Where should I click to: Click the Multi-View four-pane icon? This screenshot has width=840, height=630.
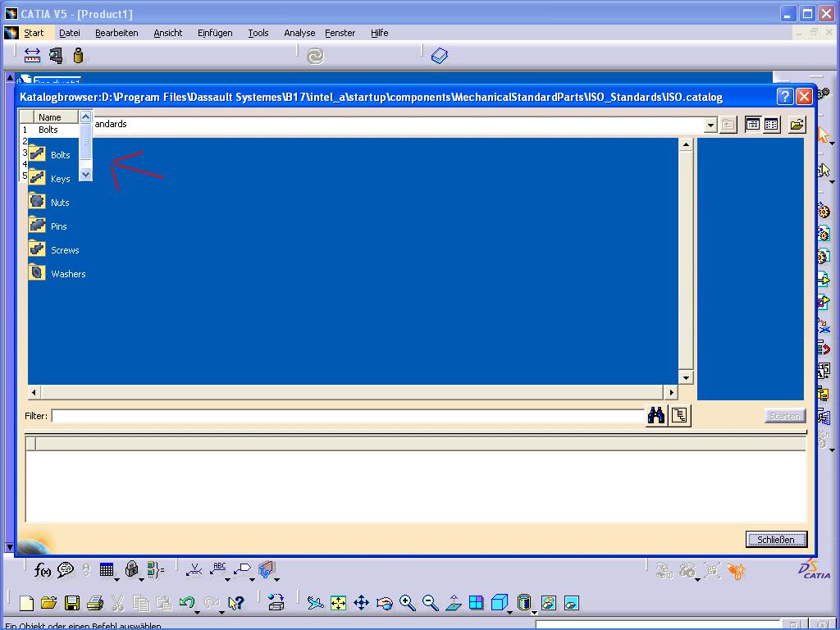[x=477, y=603]
